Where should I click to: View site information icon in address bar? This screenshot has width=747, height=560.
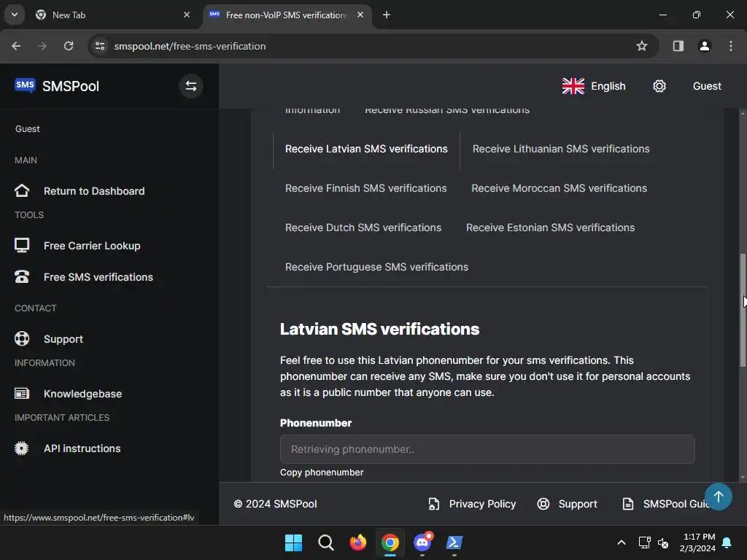coord(100,46)
